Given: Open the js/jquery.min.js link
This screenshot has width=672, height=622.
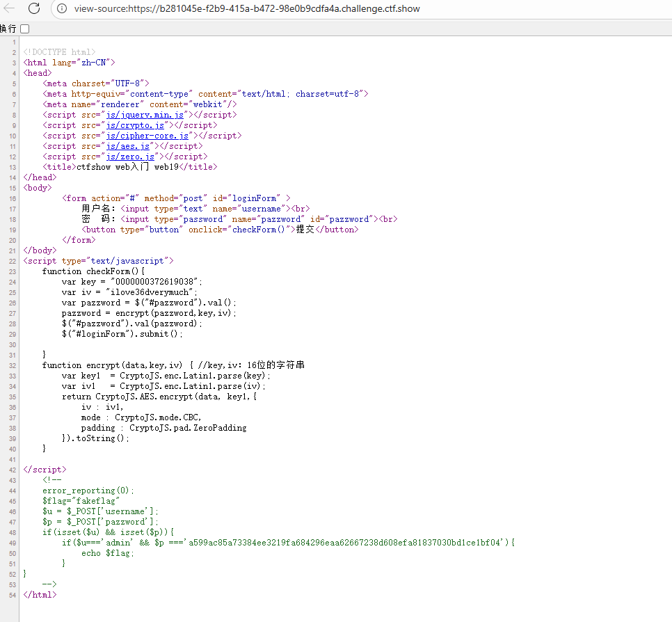Looking at the screenshot, I should [x=145, y=115].
